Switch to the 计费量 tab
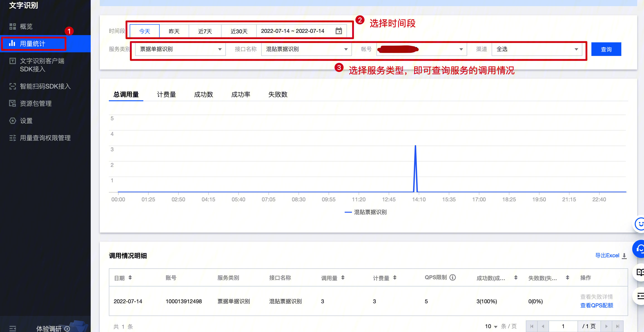Screen dimensions: 644x332 [166, 94]
